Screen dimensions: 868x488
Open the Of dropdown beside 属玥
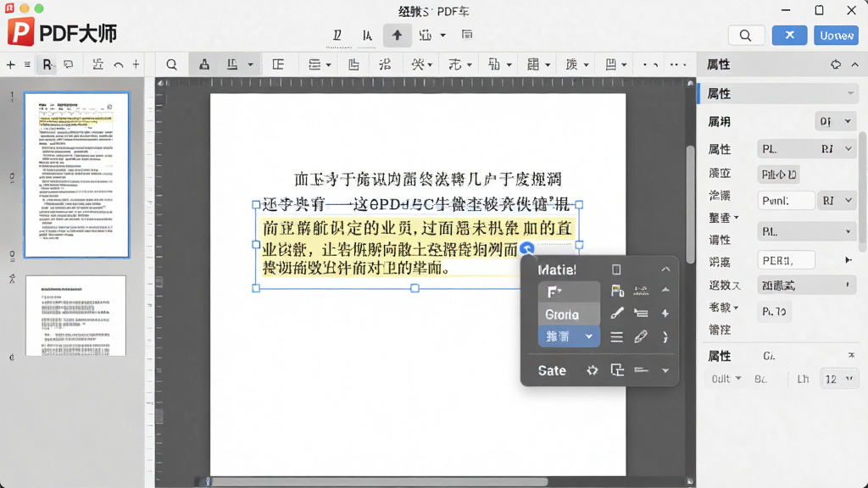point(835,122)
